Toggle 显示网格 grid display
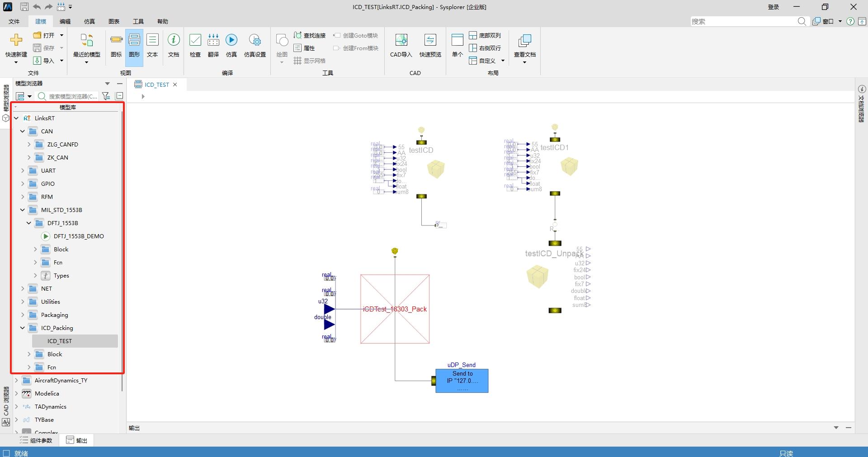This screenshot has height=457, width=868. 310,61
